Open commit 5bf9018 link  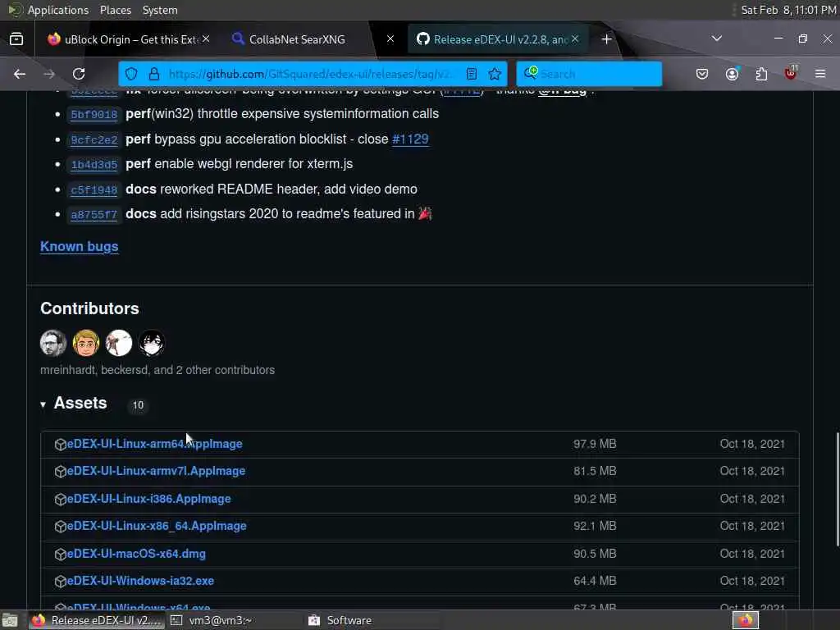[94, 115]
